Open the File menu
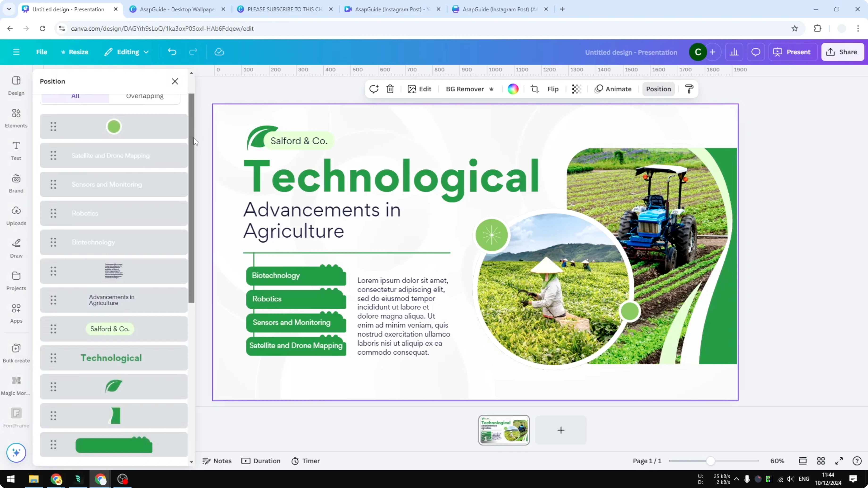868x488 pixels. [42, 52]
